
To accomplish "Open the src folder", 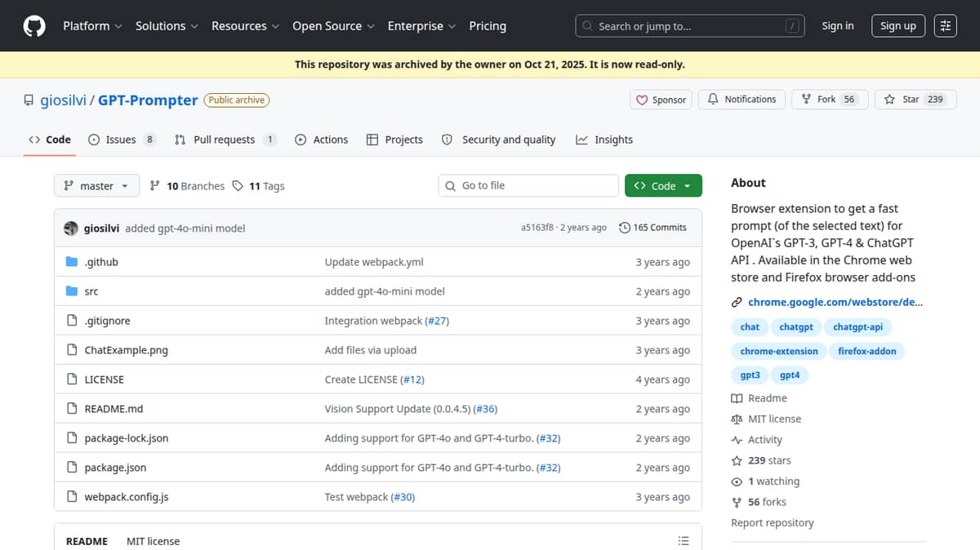I will (91, 291).
